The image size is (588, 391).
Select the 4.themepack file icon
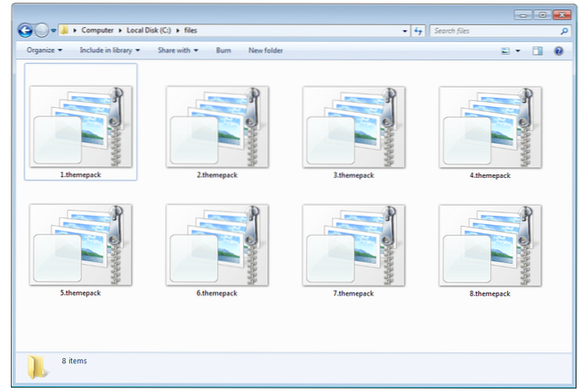pyautogui.click(x=490, y=126)
